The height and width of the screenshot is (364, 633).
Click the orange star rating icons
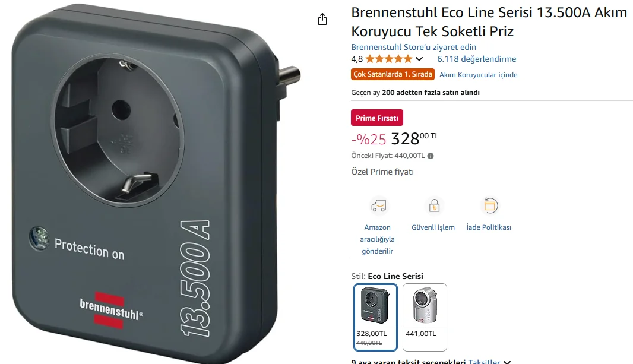(x=389, y=59)
